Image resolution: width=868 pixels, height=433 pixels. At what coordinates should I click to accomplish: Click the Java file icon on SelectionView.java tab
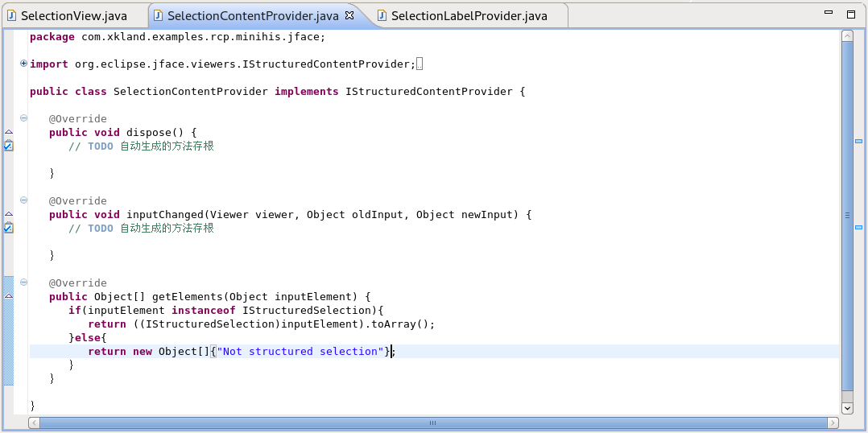tap(11, 15)
